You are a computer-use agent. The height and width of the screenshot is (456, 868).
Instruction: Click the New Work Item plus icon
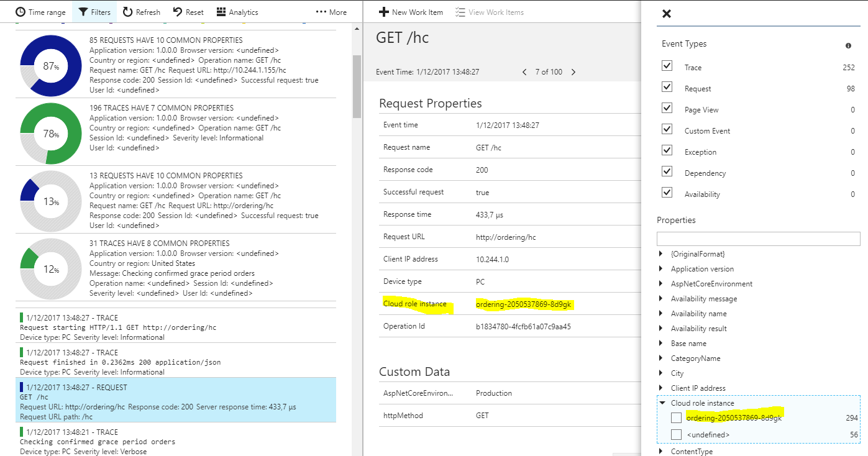point(384,12)
